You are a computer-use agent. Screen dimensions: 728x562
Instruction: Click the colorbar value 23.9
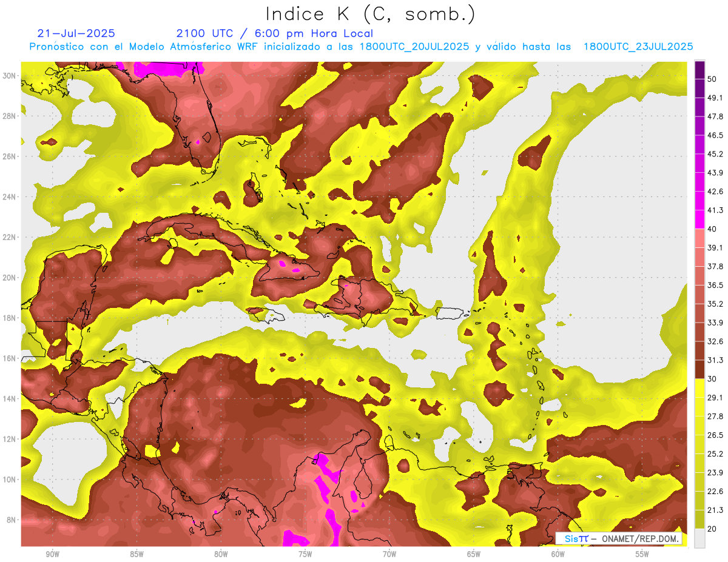715,472
